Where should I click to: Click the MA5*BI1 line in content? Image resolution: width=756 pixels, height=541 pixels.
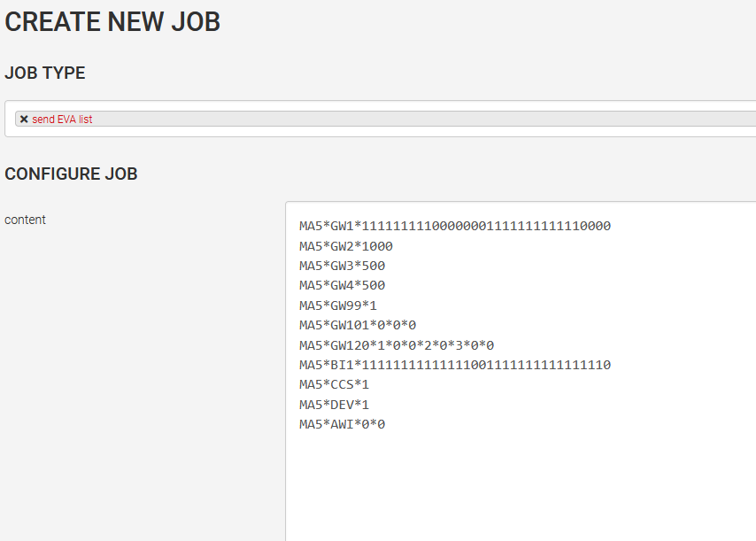pos(455,365)
